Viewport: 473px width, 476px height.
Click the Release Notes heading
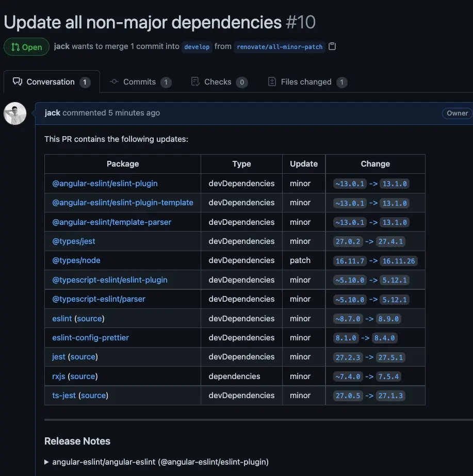77,441
